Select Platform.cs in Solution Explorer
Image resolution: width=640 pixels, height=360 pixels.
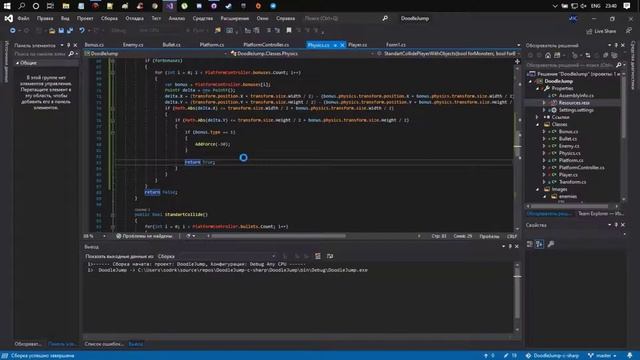(x=571, y=160)
